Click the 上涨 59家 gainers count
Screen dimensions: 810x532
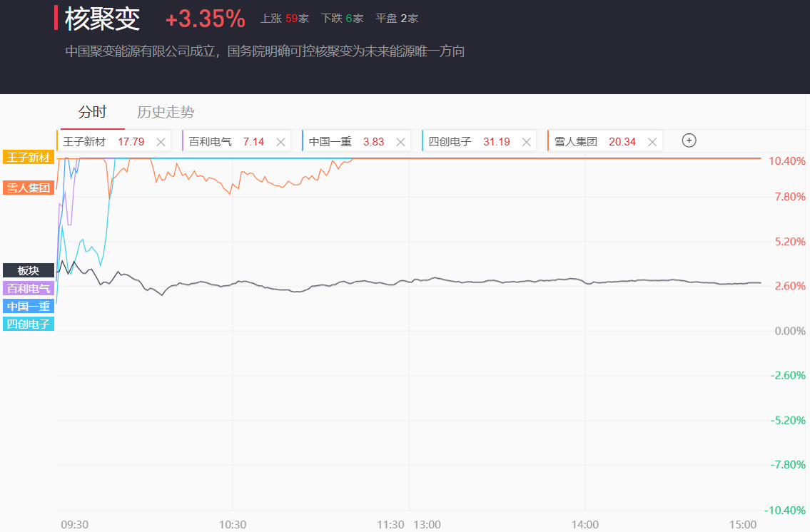pos(285,19)
